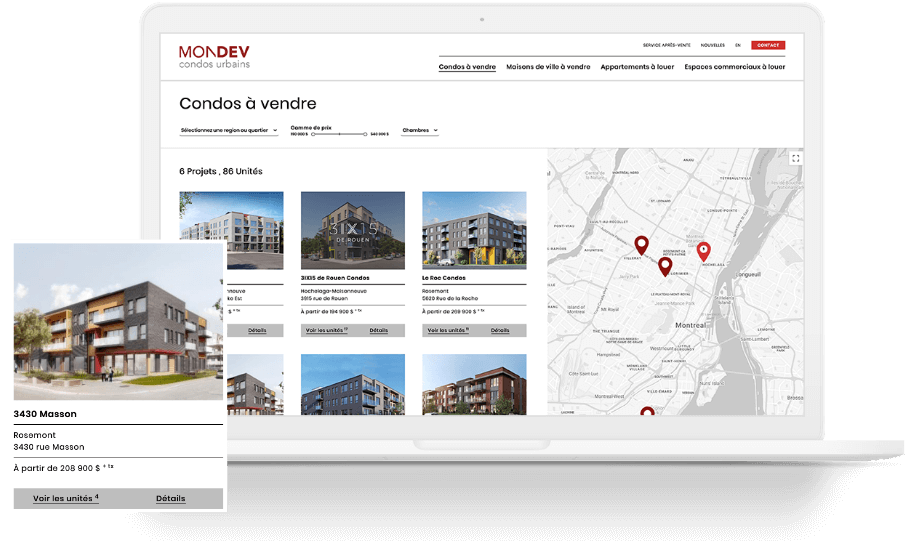Screen dimensions: 908x541
Task: Open Appartements à louer menu item
Action: click(637, 67)
